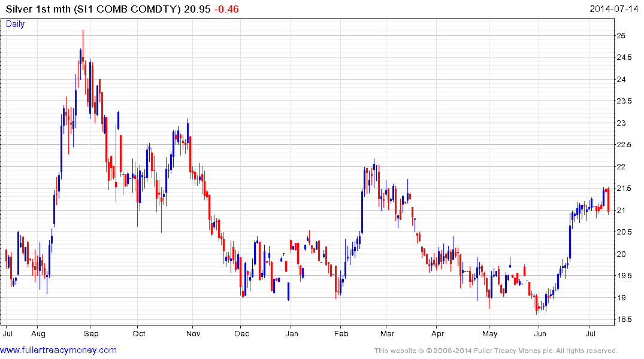The height and width of the screenshot is (359, 644).
Task: Click the Dec month axis label
Action: point(241,333)
